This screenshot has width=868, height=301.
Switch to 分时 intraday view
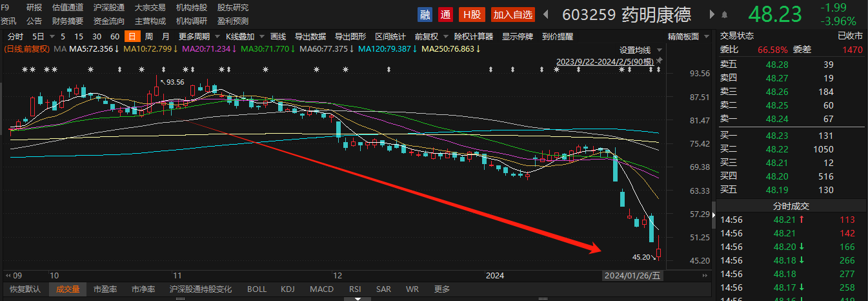(x=15, y=36)
